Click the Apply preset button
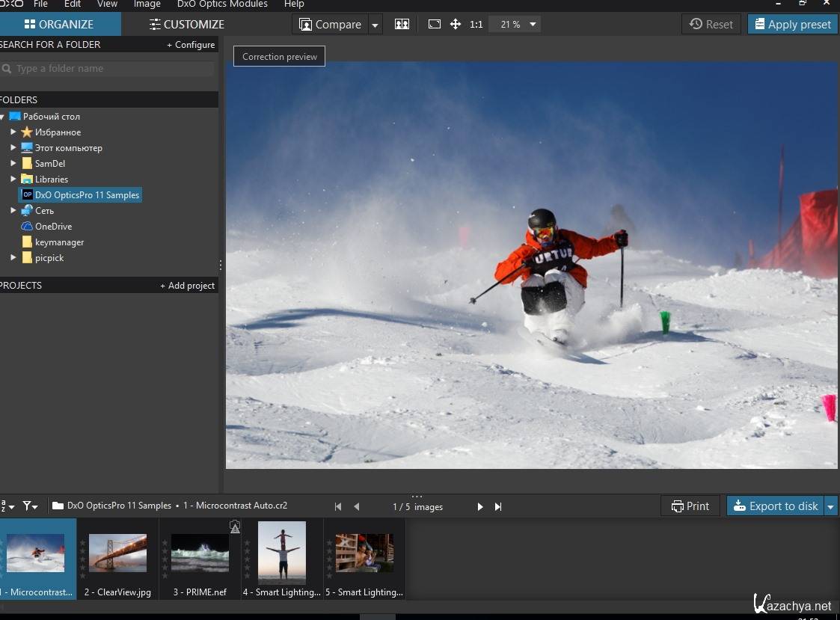 792,24
